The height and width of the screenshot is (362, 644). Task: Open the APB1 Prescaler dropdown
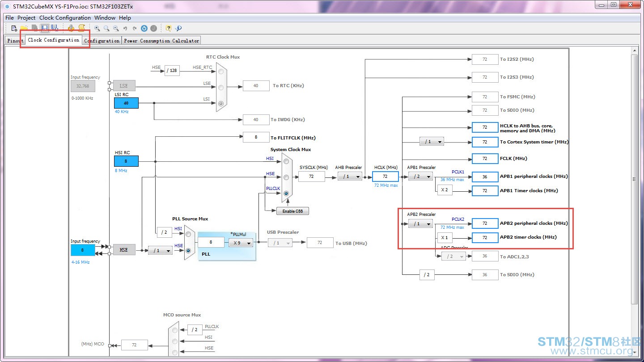click(x=420, y=177)
